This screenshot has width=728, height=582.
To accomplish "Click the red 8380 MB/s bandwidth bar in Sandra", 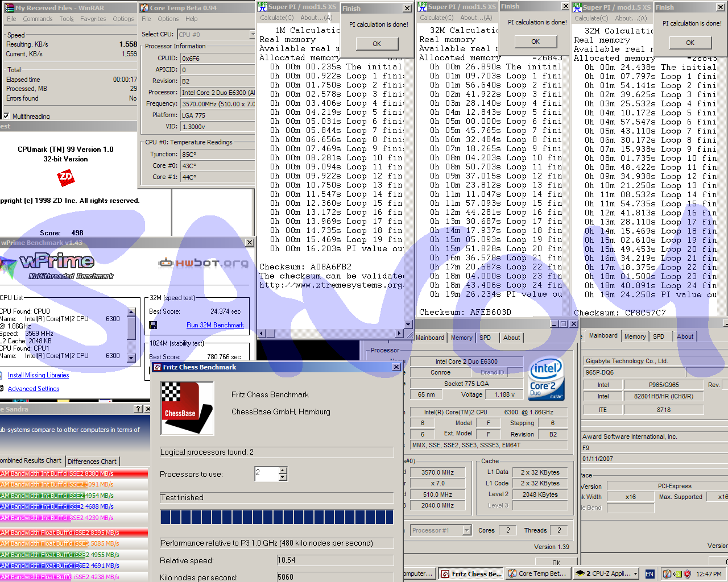I will coord(74,473).
